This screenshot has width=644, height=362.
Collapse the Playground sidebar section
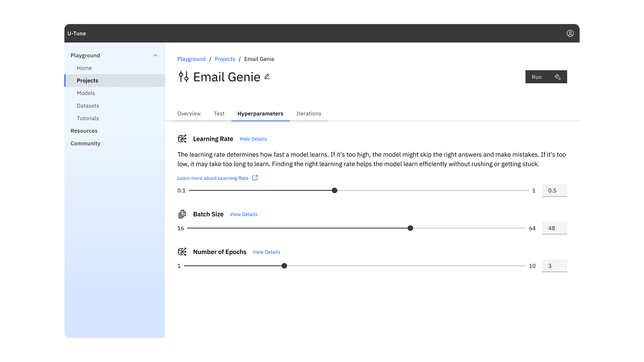click(155, 55)
